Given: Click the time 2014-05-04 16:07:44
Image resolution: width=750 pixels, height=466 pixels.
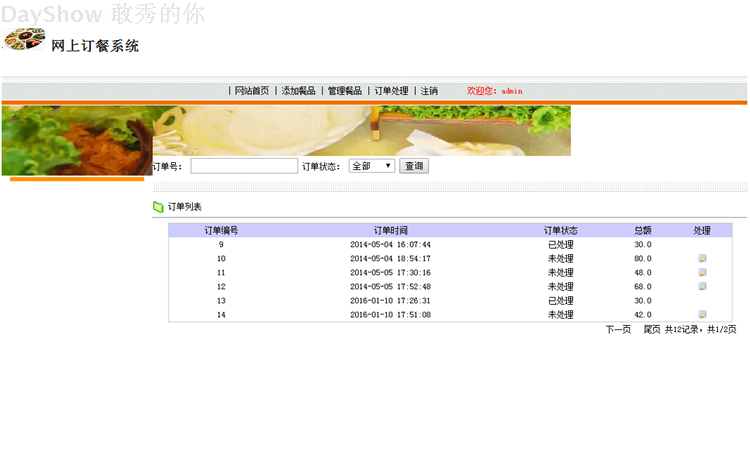Looking at the screenshot, I should pos(390,244).
